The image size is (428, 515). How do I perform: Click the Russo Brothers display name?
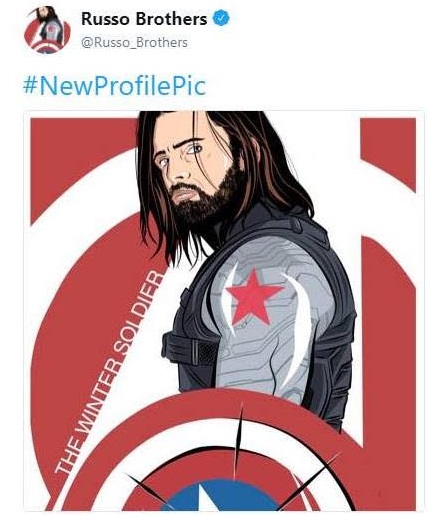pyautogui.click(x=144, y=19)
